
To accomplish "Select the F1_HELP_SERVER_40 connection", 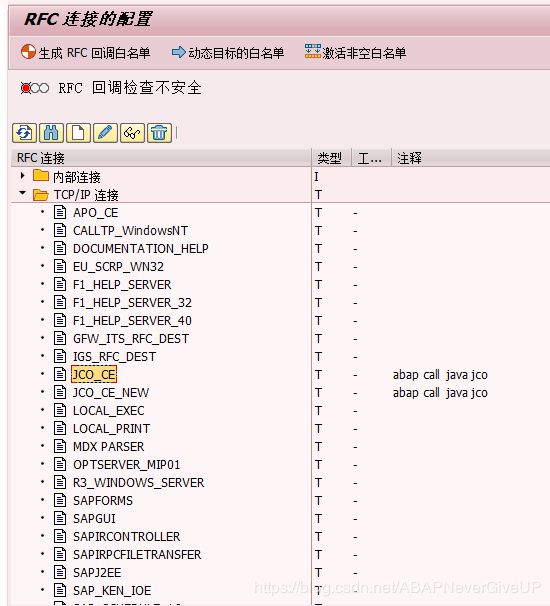I will click(x=132, y=320).
